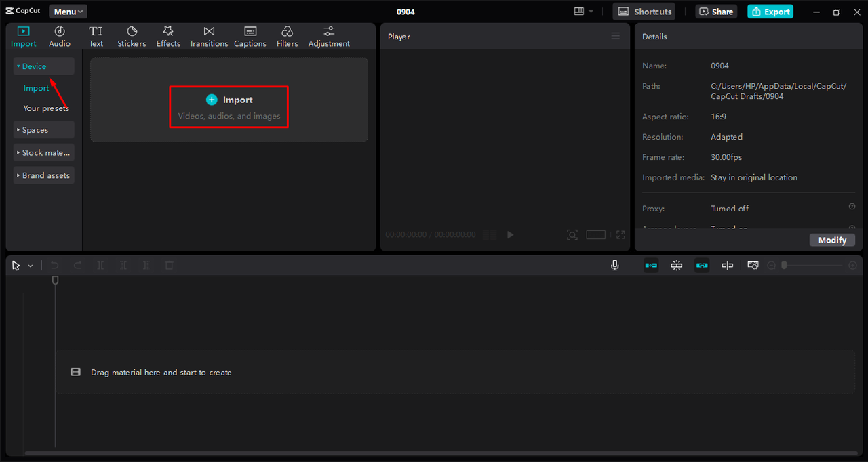This screenshot has height=462, width=868.
Task: Click 'Stay in original location' text
Action: point(754,177)
